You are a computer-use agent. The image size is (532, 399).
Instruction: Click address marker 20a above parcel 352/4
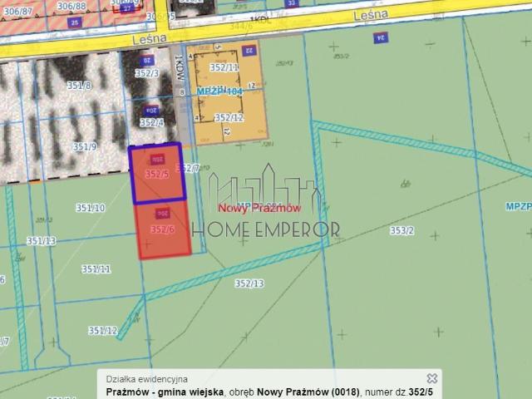[151, 111]
